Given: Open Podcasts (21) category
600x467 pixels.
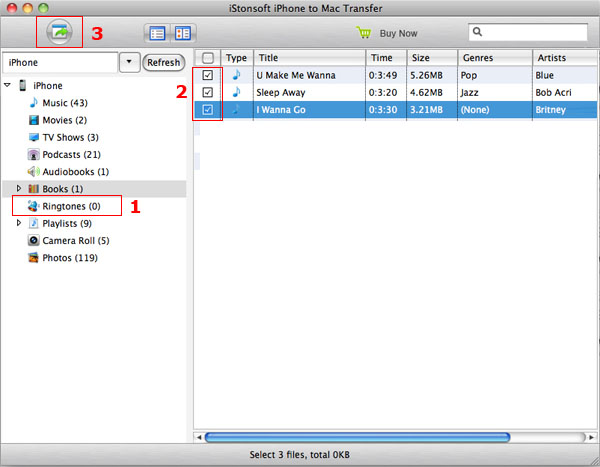Looking at the screenshot, I should tap(72, 155).
